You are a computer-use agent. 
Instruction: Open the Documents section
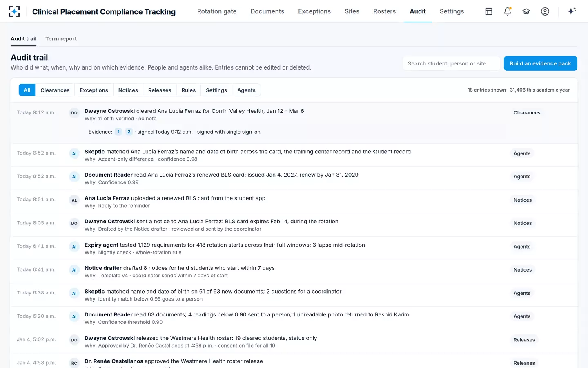267,11
